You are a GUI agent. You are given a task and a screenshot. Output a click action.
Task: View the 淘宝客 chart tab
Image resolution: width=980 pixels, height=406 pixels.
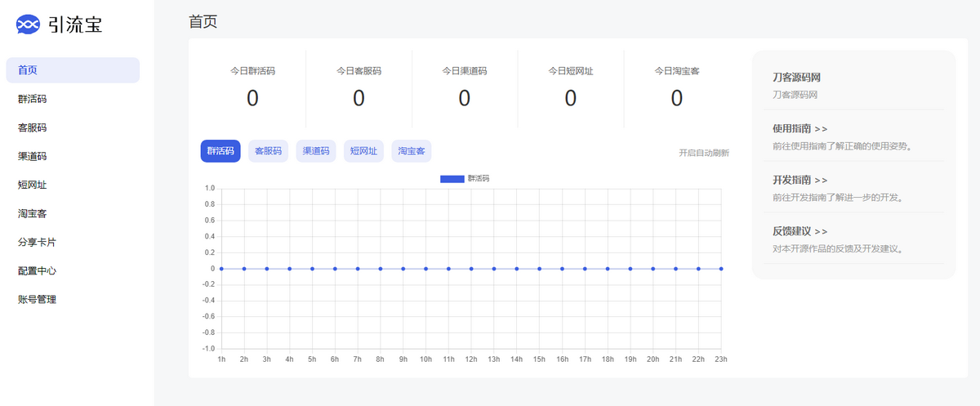pyautogui.click(x=412, y=151)
